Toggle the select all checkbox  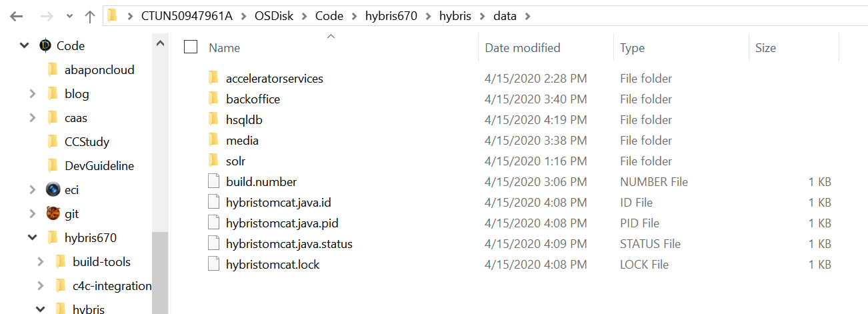191,47
